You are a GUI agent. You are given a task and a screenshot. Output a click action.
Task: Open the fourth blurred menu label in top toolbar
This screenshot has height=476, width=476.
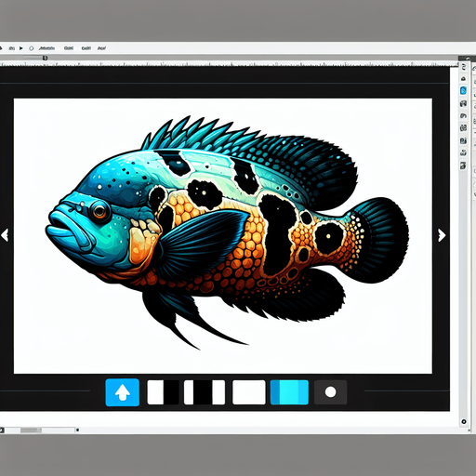click(101, 48)
